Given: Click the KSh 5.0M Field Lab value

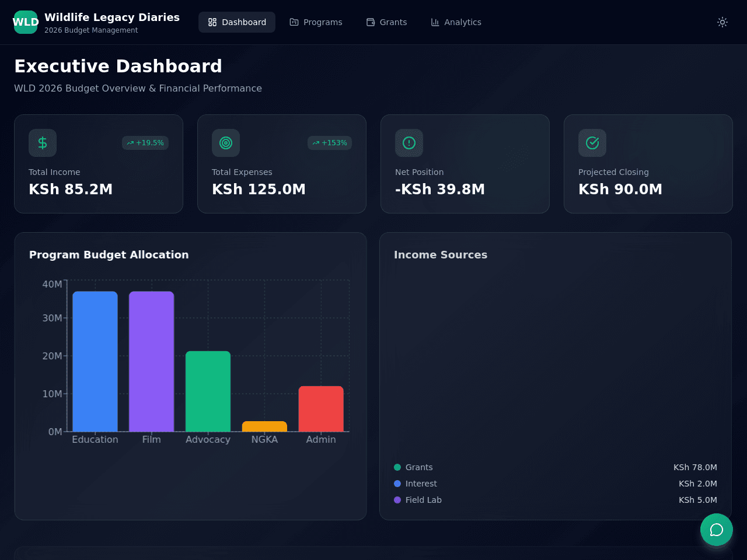Looking at the screenshot, I should (x=698, y=500).
